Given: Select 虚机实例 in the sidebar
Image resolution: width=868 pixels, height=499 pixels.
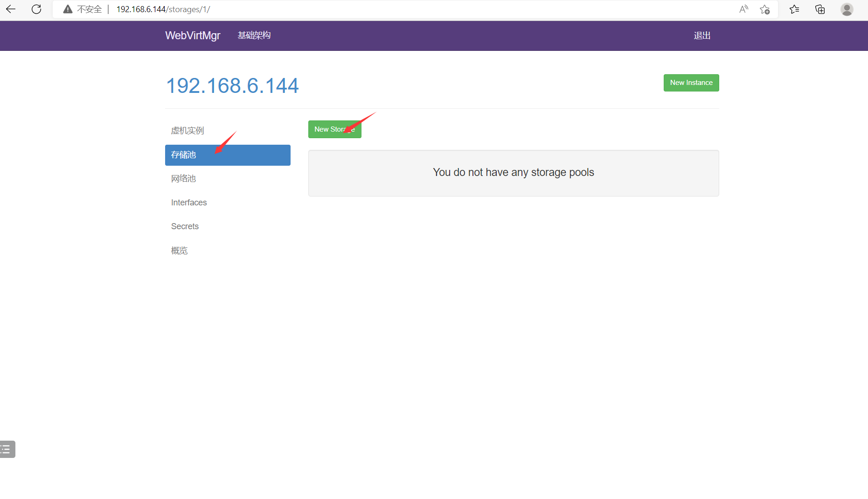Looking at the screenshot, I should [x=228, y=131].
